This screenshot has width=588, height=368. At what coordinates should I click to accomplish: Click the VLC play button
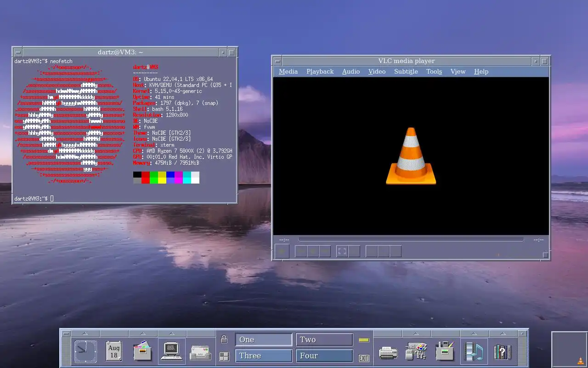pos(282,251)
